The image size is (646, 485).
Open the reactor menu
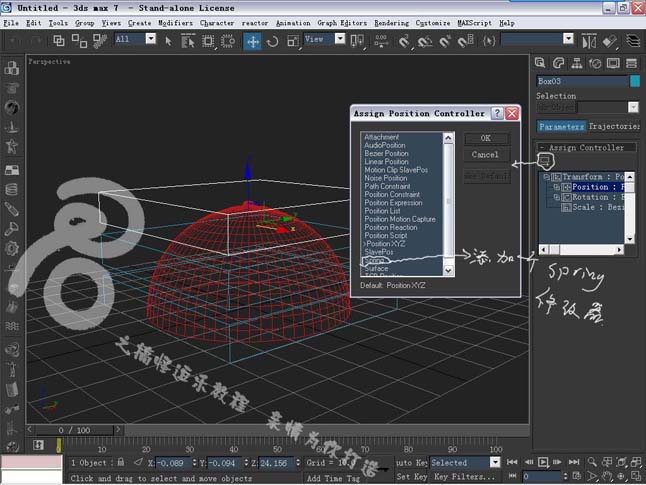tap(255, 23)
